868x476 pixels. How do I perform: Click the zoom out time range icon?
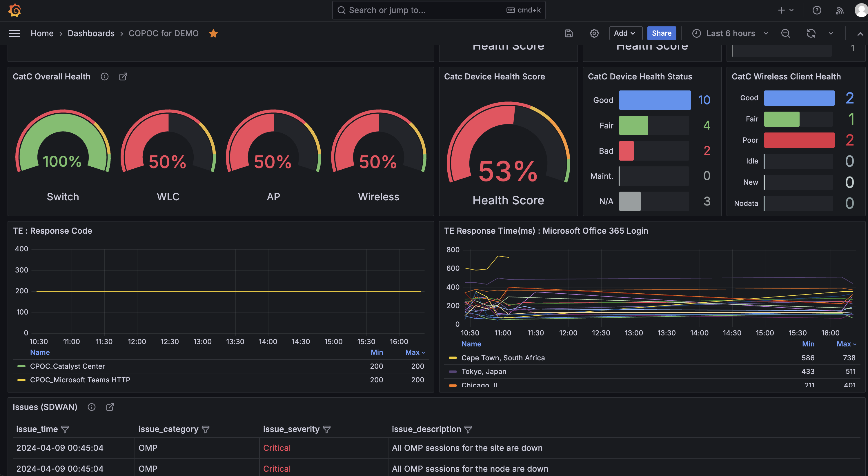point(785,33)
